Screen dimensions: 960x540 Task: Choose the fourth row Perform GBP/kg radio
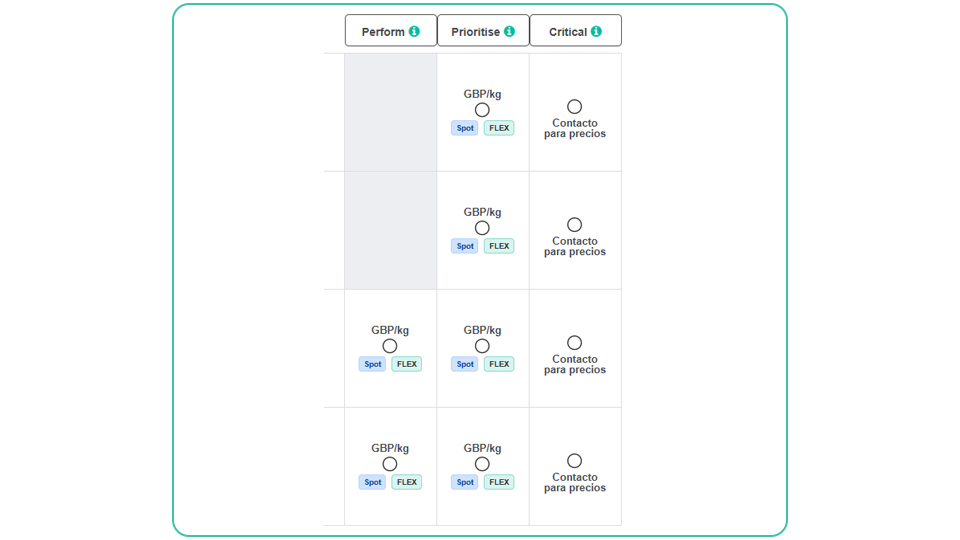390,465
